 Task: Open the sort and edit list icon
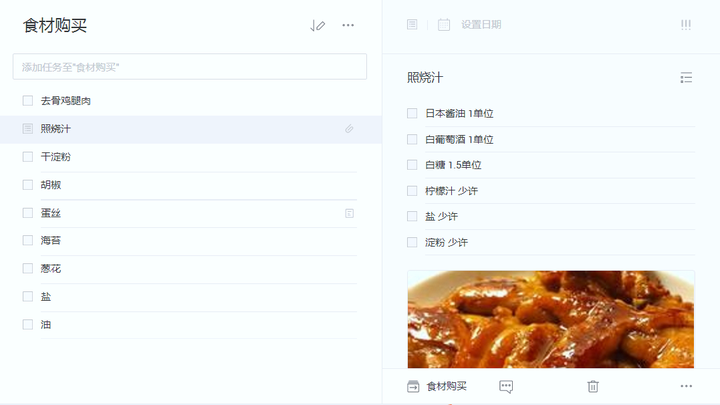(x=317, y=26)
